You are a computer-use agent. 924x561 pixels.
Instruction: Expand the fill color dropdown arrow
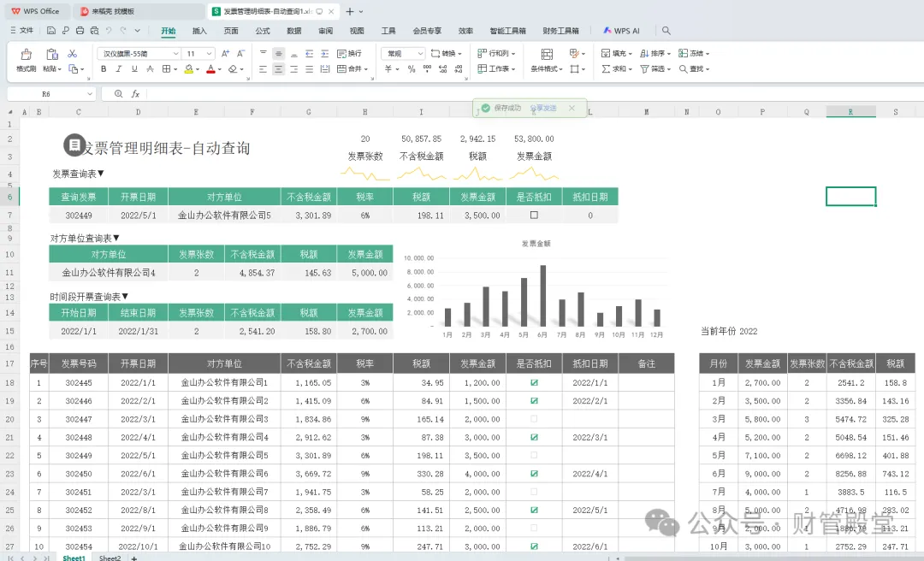tap(198, 69)
